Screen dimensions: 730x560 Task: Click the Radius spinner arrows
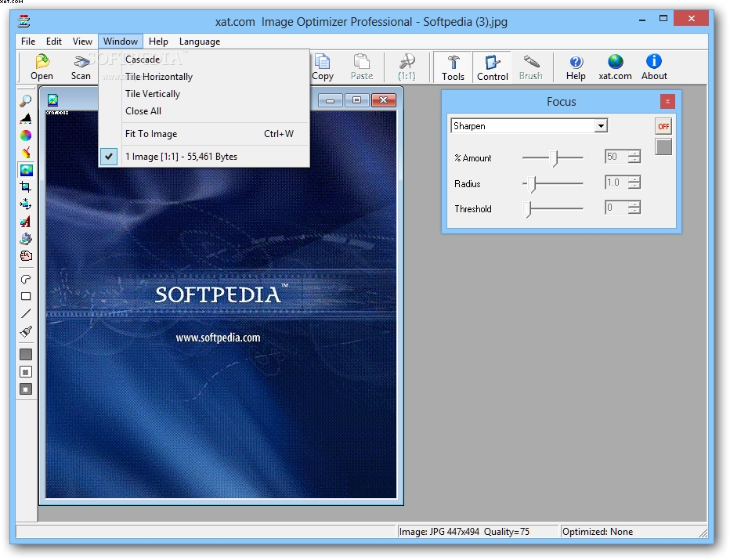[x=634, y=182]
